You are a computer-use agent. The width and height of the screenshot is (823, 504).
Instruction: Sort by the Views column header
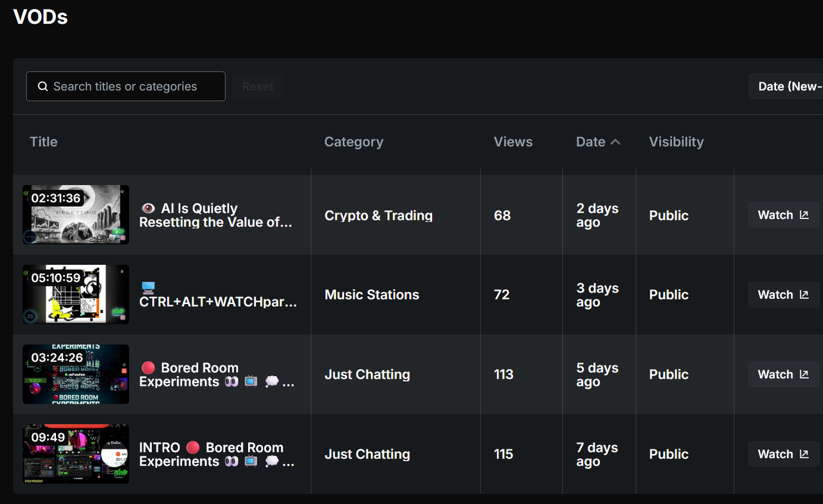(x=513, y=142)
